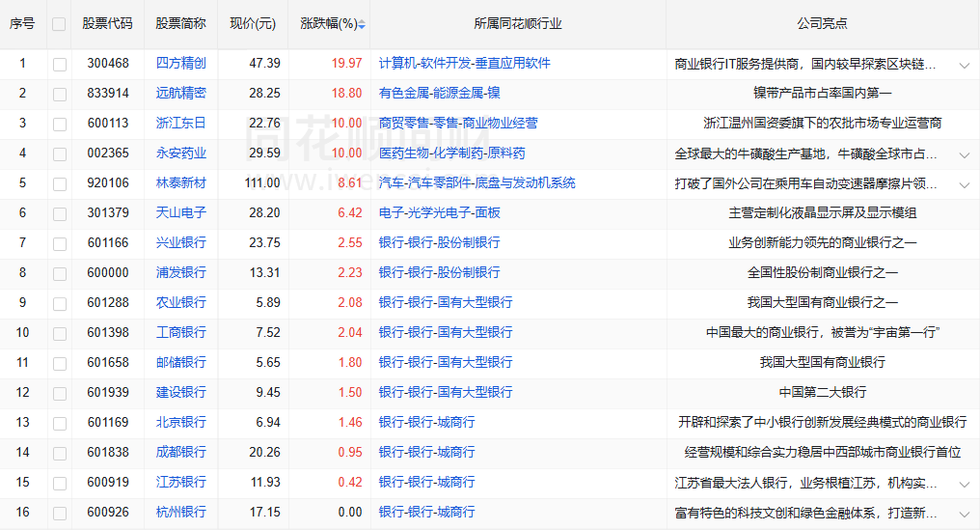Open industry link 有色金属-能源金属-镍
980x530 pixels.
coord(440,93)
